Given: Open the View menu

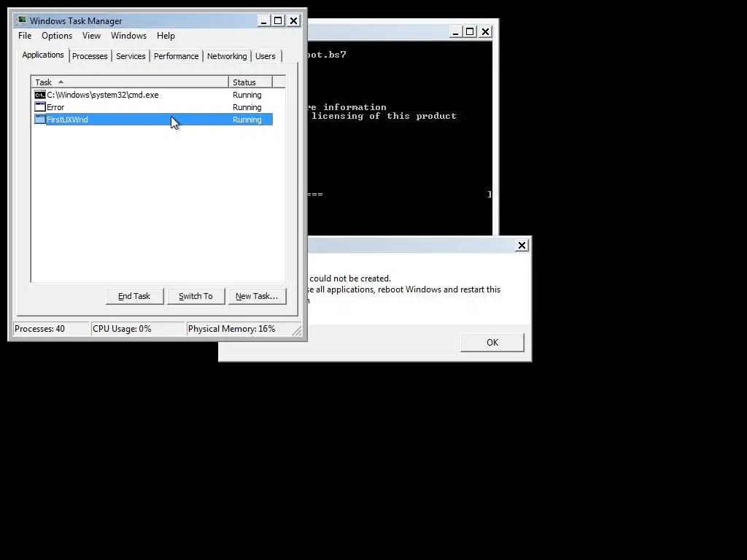Looking at the screenshot, I should click(x=91, y=36).
